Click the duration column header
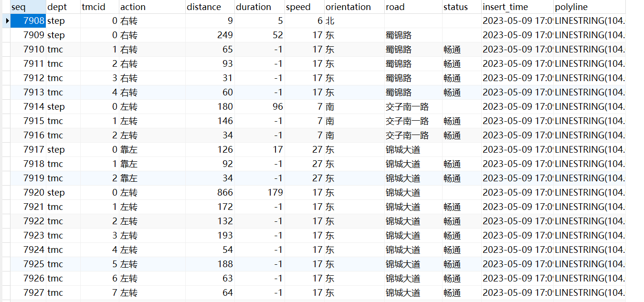Viewport: 644px width, 302px height. pos(260,7)
